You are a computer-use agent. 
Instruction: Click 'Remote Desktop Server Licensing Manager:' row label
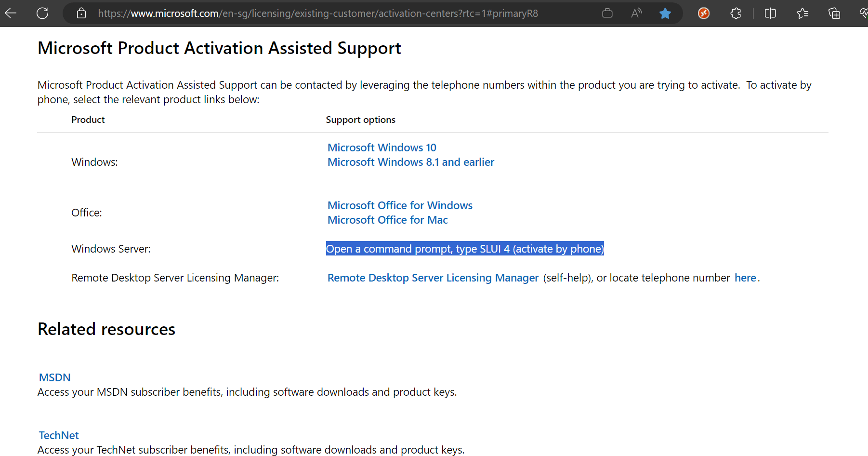(175, 278)
